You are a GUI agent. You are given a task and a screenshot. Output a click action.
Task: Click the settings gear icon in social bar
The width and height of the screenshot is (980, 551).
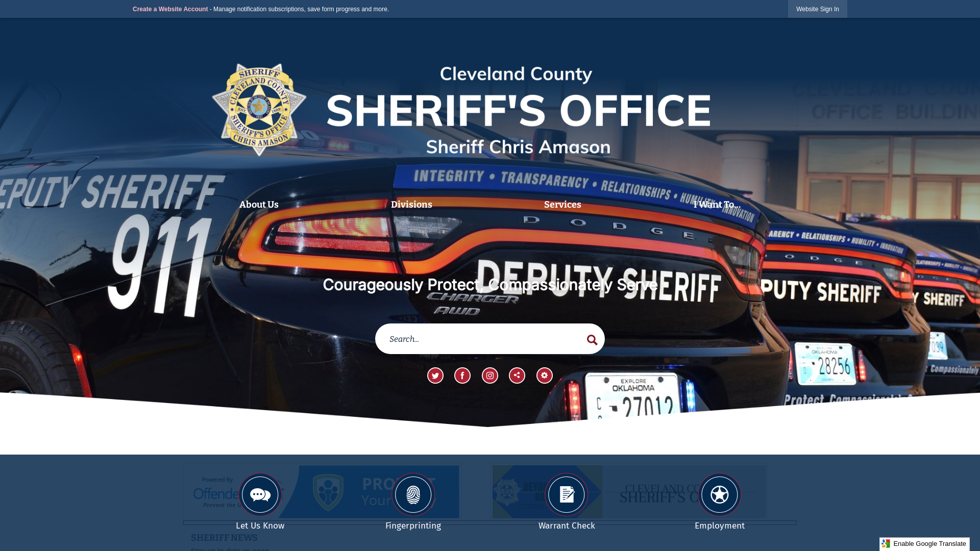(544, 375)
